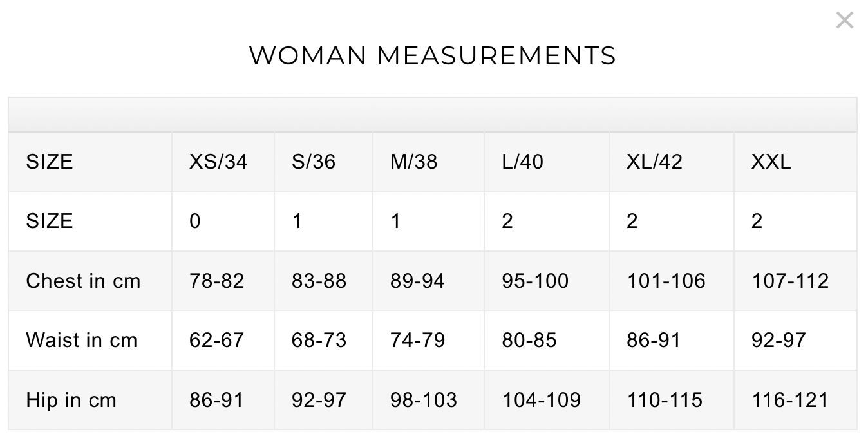Select the Waist in cm row label
Viewport: 868px width, 434px height.
point(82,340)
